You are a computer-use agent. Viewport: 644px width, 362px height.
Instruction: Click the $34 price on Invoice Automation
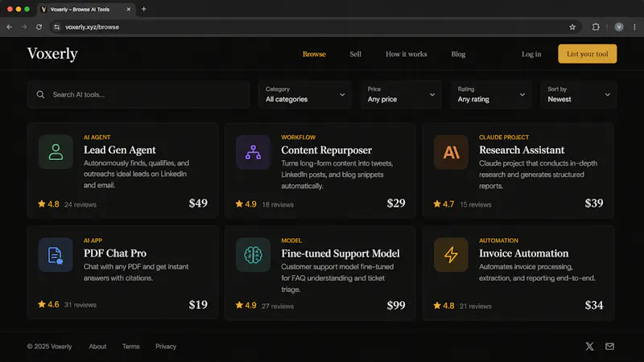(x=594, y=306)
